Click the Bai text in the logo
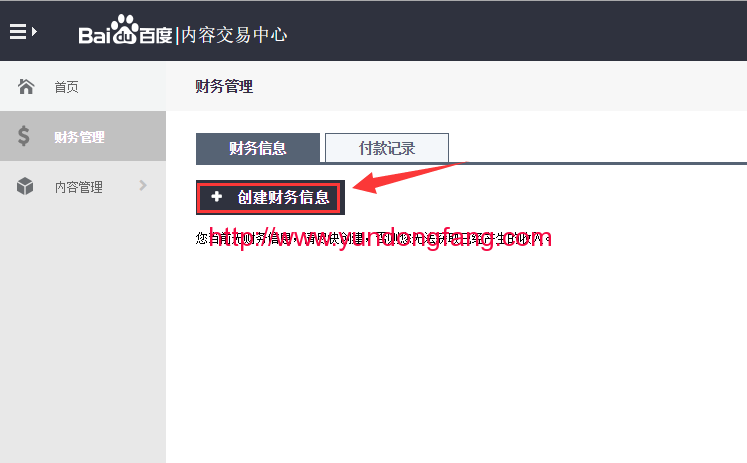This screenshot has width=747, height=463. pos(94,35)
